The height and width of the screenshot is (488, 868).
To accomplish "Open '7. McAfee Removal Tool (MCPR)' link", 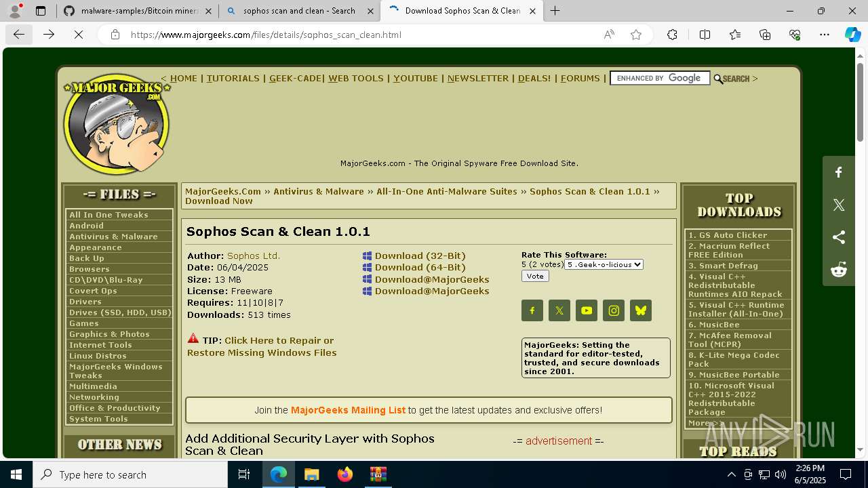I will 730,340.
